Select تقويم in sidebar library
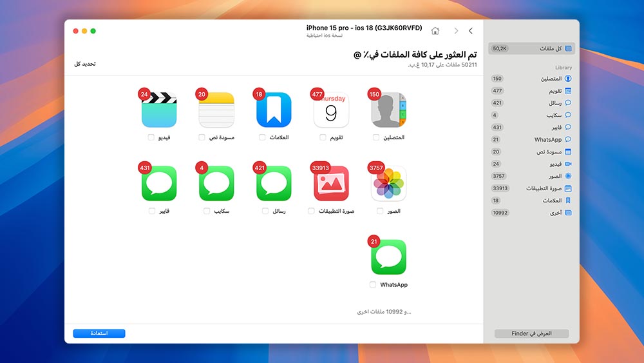 point(531,91)
